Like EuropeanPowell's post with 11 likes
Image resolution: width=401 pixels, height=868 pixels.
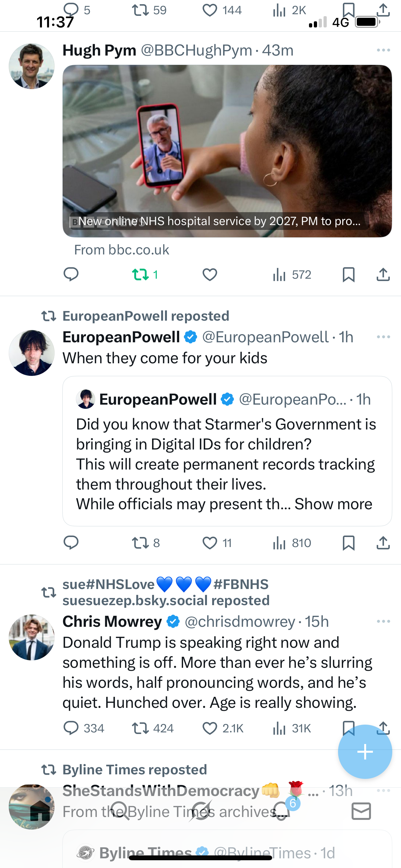coord(210,543)
